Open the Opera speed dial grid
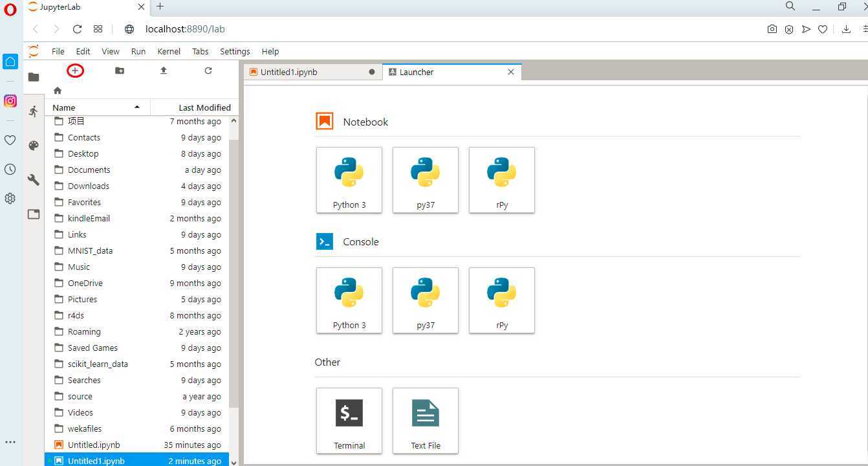 98,29
